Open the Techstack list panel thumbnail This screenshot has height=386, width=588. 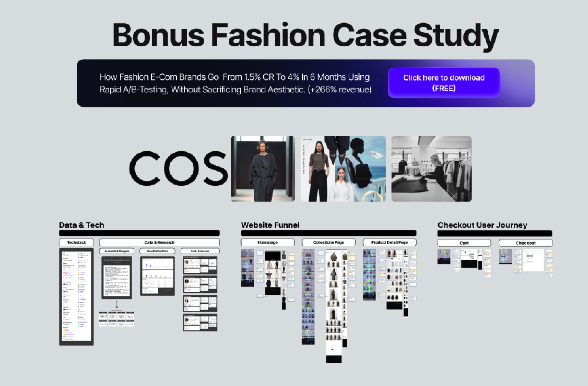point(77,296)
